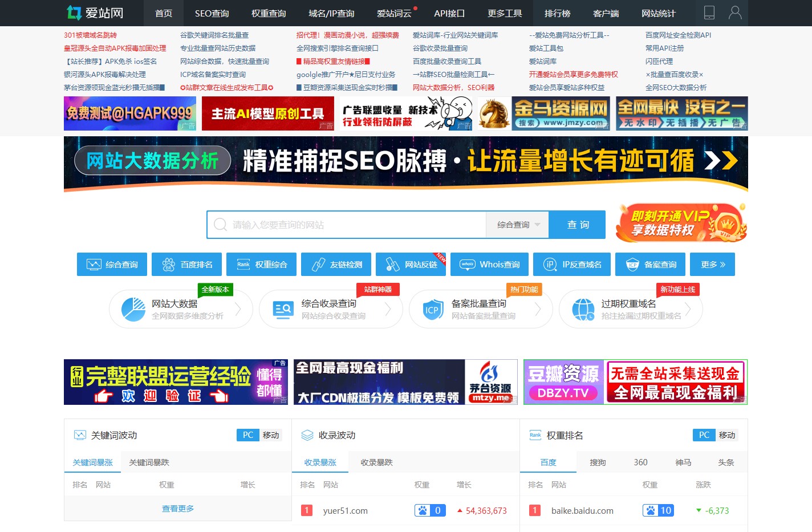The height and width of the screenshot is (532, 812).
Task: Click the 网站反链 icon
Action: 393,265
